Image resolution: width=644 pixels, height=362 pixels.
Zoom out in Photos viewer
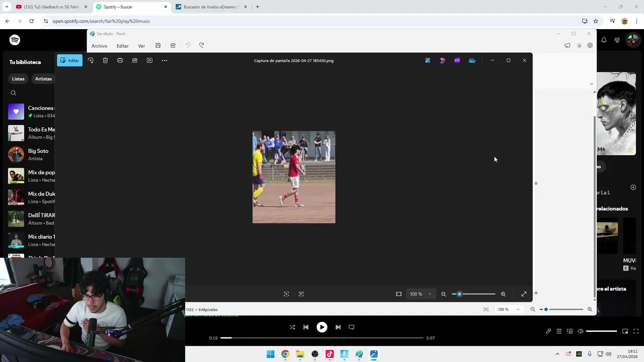pyautogui.click(x=443, y=294)
